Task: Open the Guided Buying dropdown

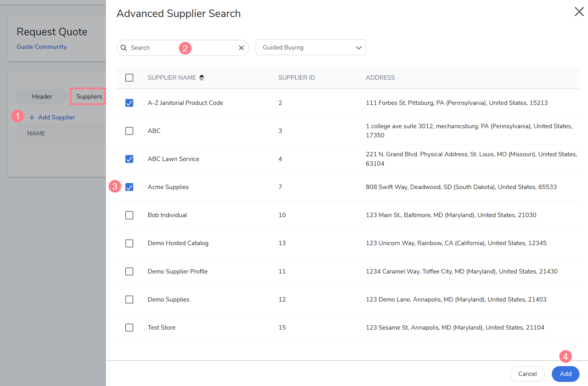Action: (x=310, y=47)
